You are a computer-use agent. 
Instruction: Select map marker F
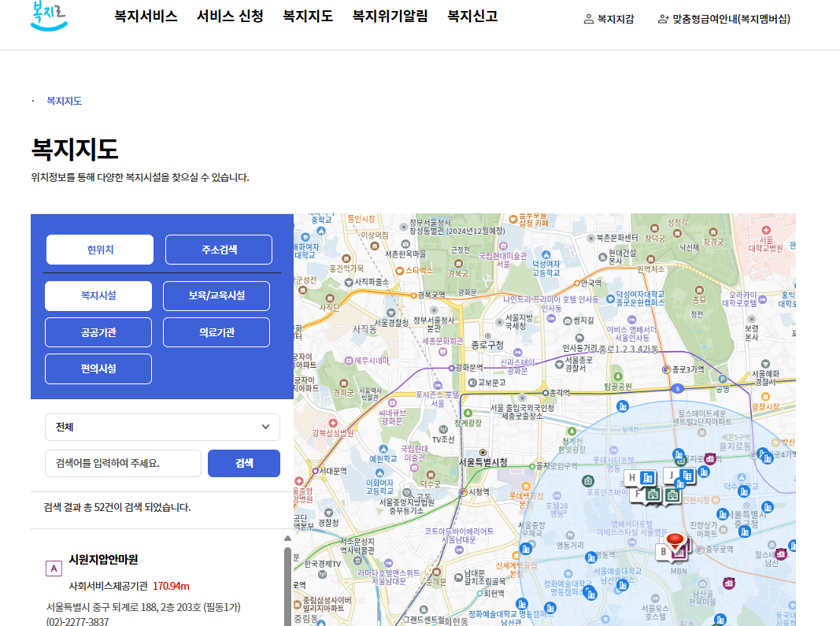point(646,495)
